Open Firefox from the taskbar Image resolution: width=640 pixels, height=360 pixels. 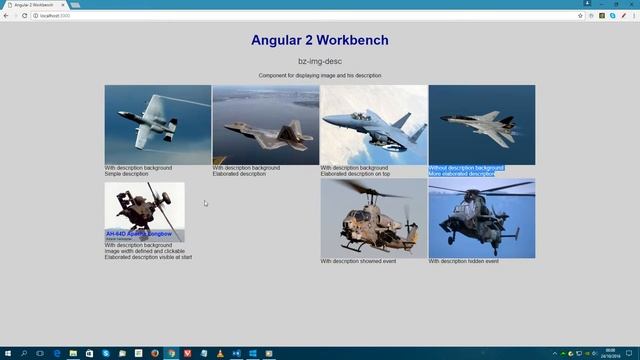(x=155, y=353)
